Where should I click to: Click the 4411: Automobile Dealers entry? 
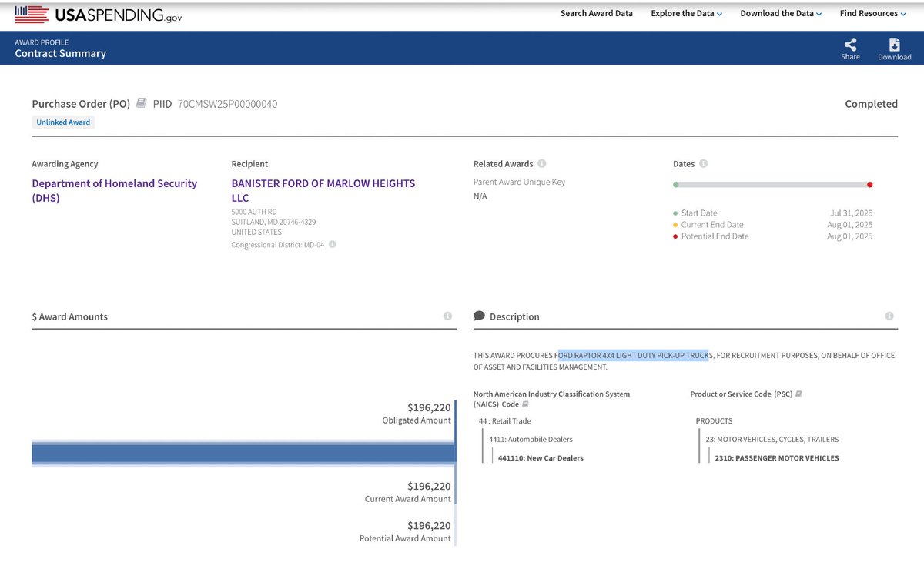point(531,440)
